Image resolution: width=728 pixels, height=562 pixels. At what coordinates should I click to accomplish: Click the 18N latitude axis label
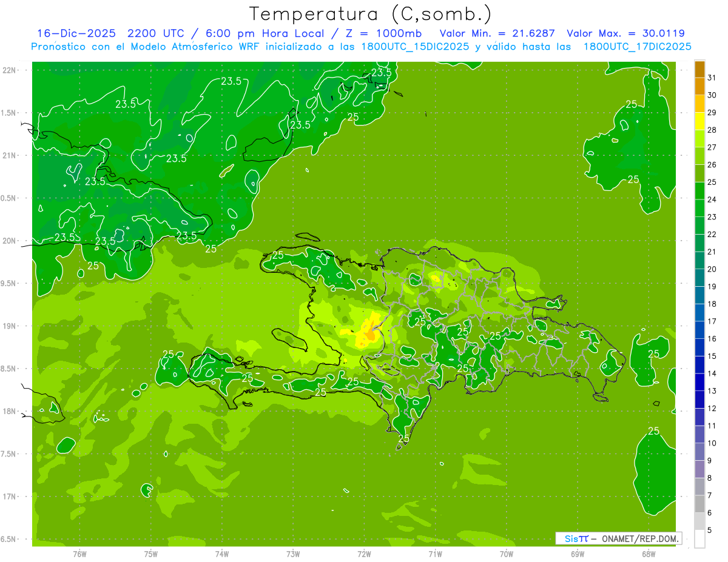(x=10, y=411)
